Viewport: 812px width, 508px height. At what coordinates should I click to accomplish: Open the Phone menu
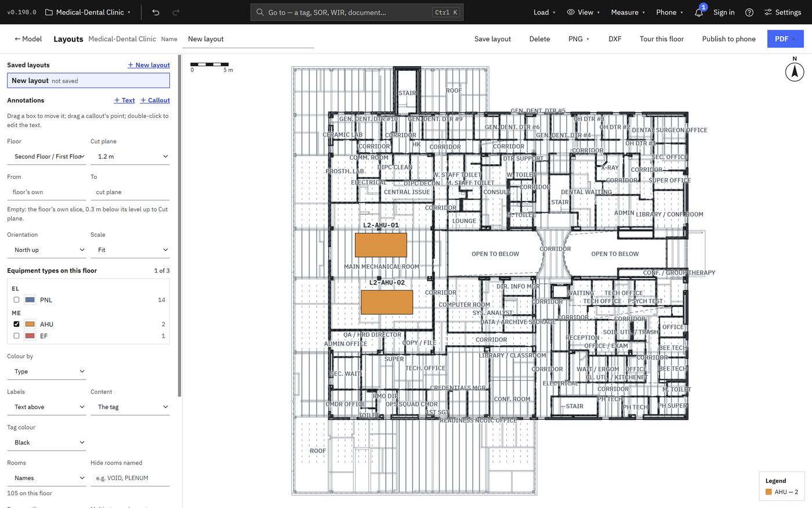point(669,12)
